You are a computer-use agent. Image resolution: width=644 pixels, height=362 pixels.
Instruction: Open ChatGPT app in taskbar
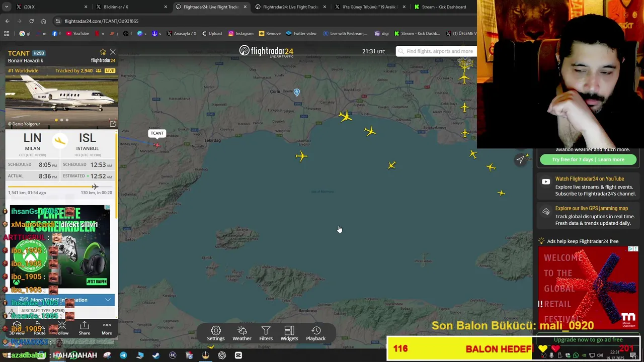[x=222, y=355]
